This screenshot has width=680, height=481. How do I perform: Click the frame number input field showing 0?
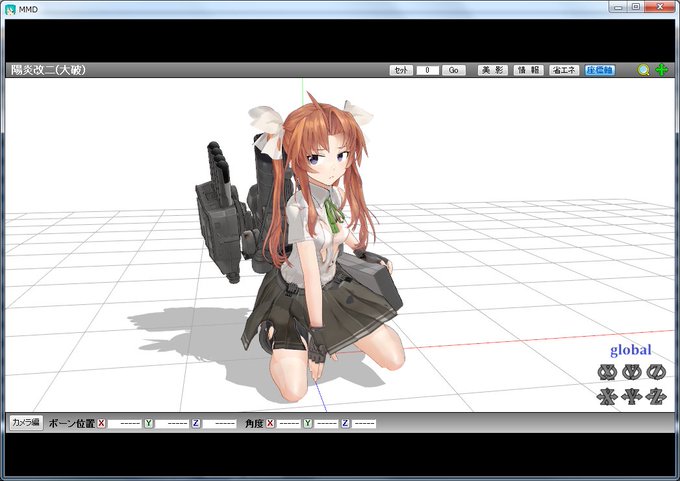pyautogui.click(x=428, y=70)
